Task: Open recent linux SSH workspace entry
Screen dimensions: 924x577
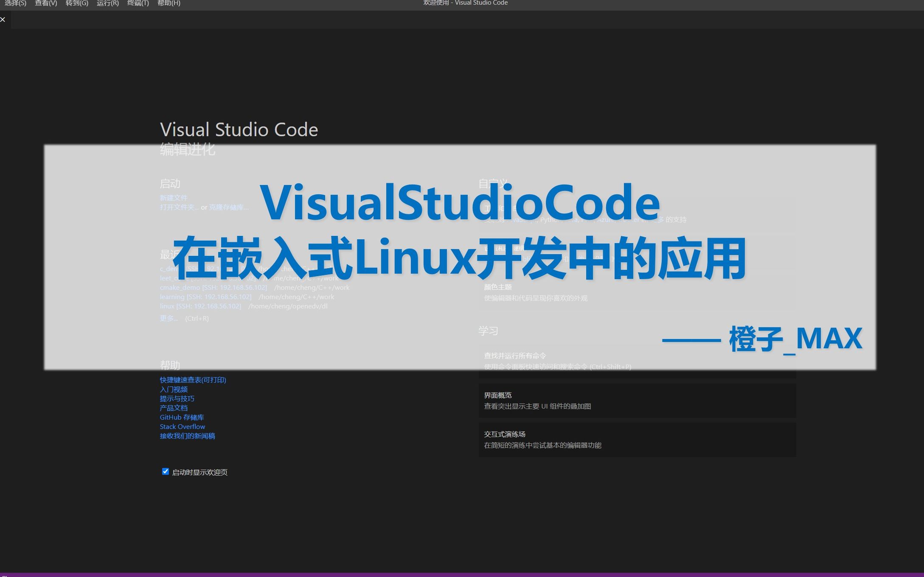Action: (167, 306)
